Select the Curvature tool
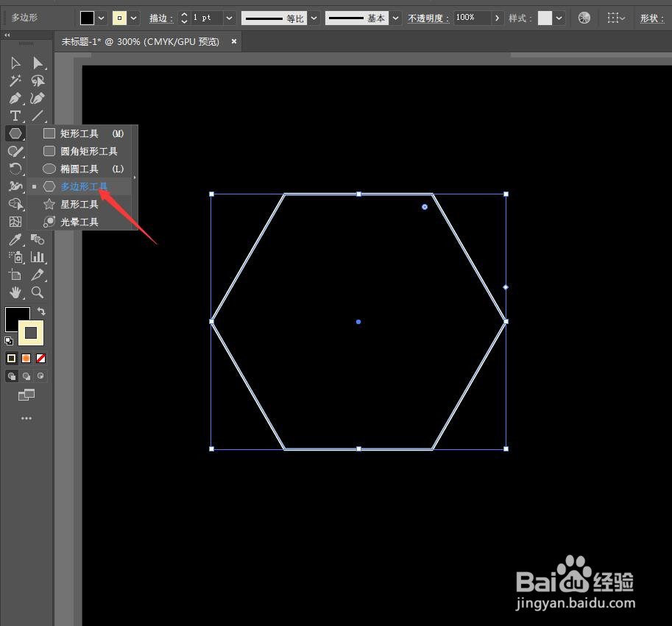This screenshot has width=672, height=626. 38,98
